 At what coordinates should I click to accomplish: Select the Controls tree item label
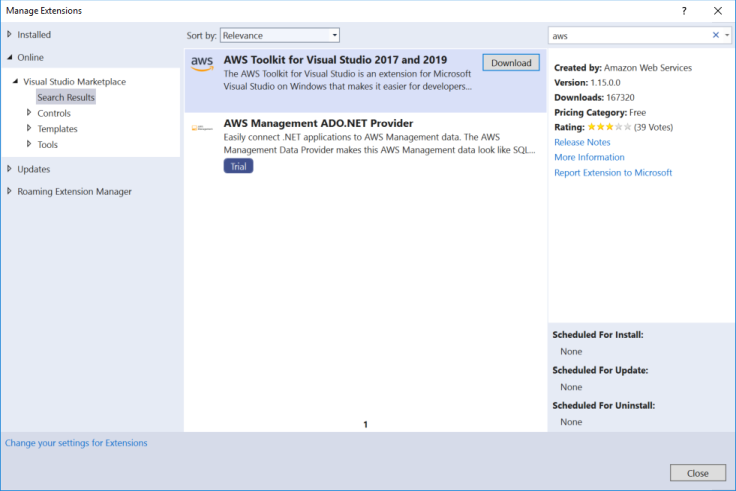point(54,113)
